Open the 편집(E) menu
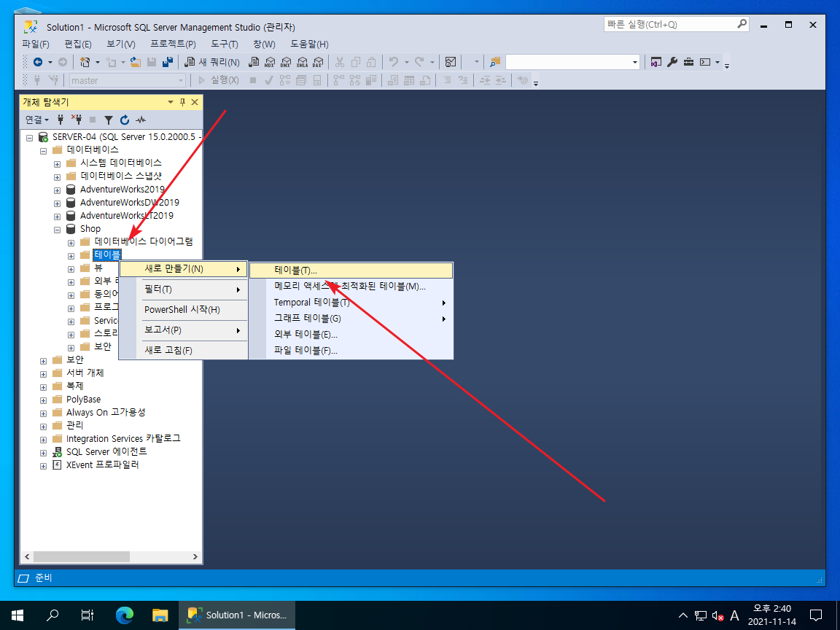 pos(78,44)
